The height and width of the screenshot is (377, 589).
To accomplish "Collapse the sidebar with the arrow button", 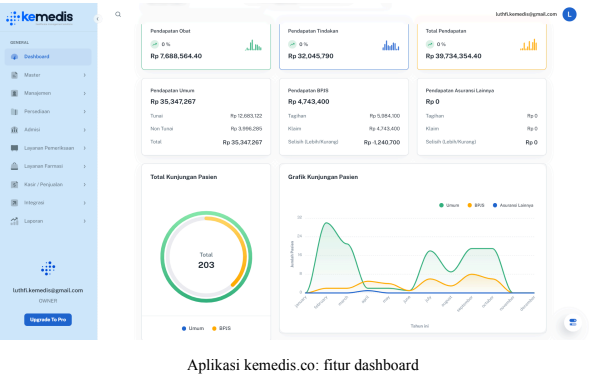I will pyautogui.click(x=98, y=18).
